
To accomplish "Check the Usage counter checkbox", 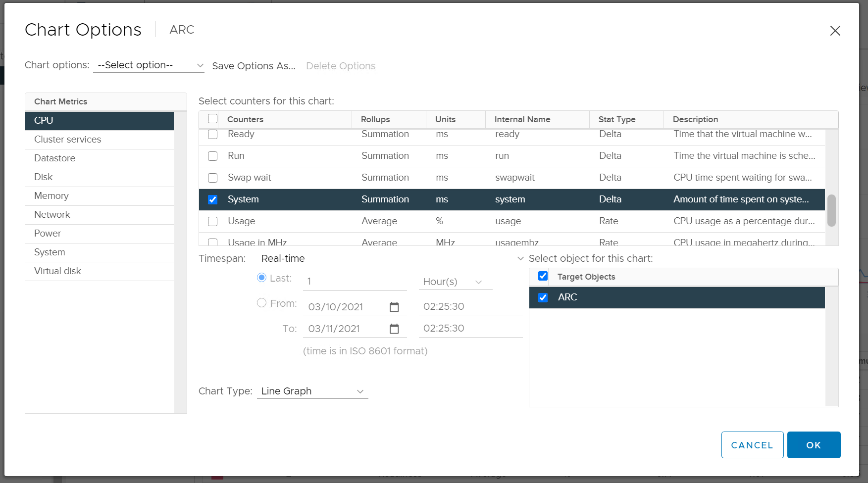I will 213,221.
